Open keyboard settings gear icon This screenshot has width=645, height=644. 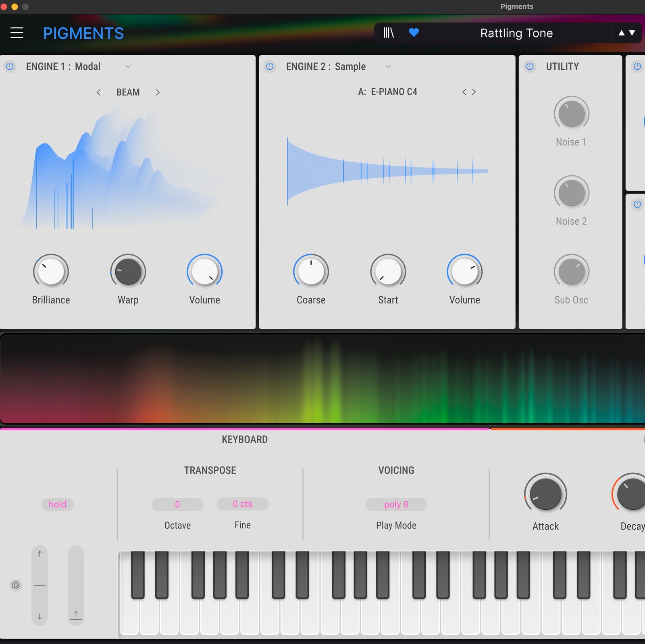(16, 585)
